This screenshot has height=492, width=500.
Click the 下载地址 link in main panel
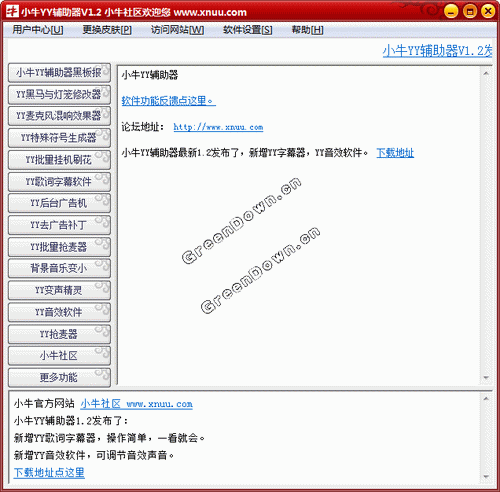pyautogui.click(x=395, y=153)
